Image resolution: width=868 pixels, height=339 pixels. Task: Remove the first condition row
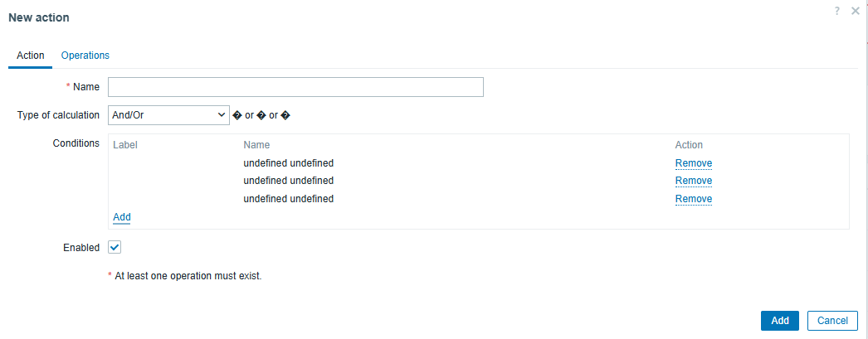tap(693, 163)
